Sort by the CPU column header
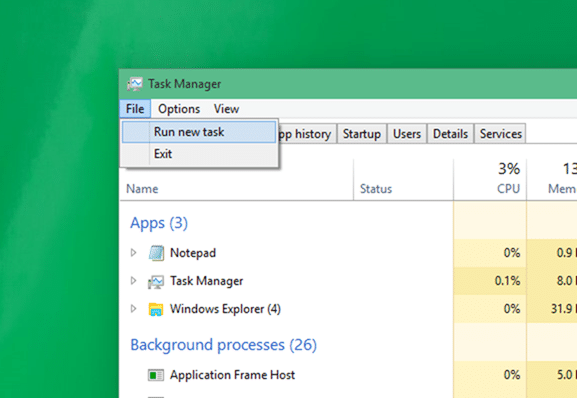This screenshot has width=577, height=398. 490,180
